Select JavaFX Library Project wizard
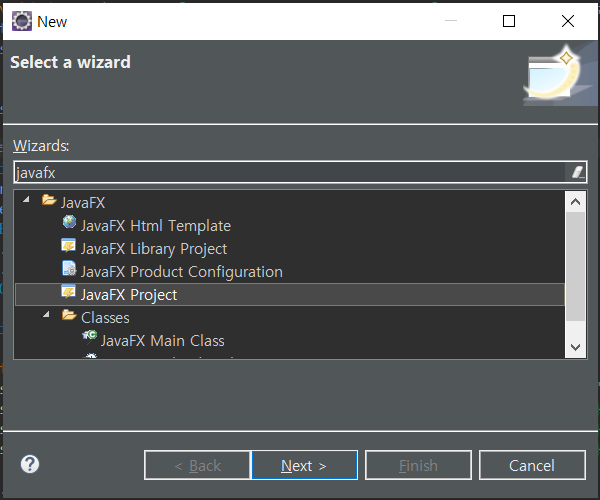 pos(154,249)
